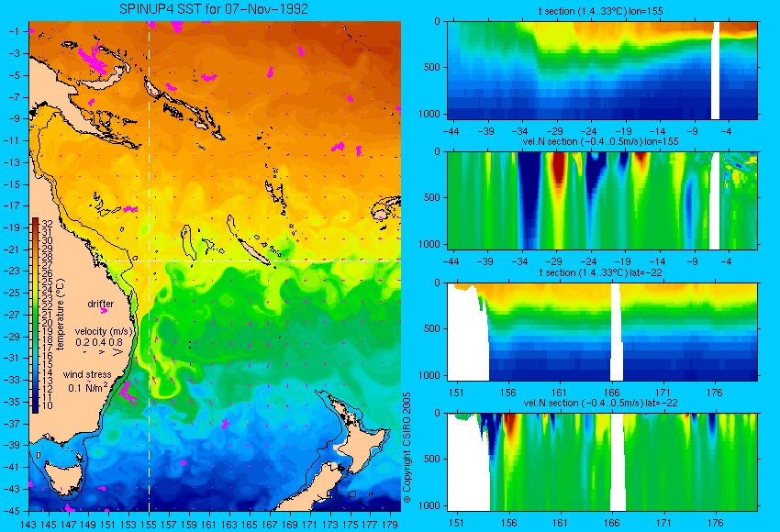Click the "500" depth tick of the lat=−22 temperature section
The height and width of the screenshot is (532, 780).
tap(432, 328)
